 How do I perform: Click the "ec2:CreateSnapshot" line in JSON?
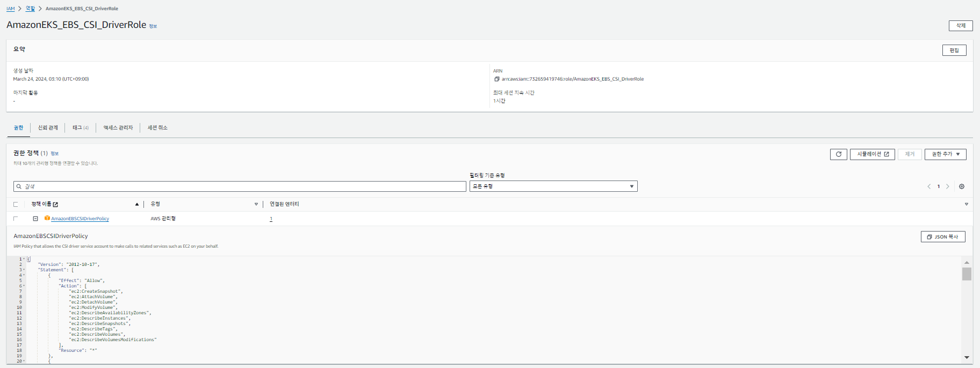pos(96,291)
